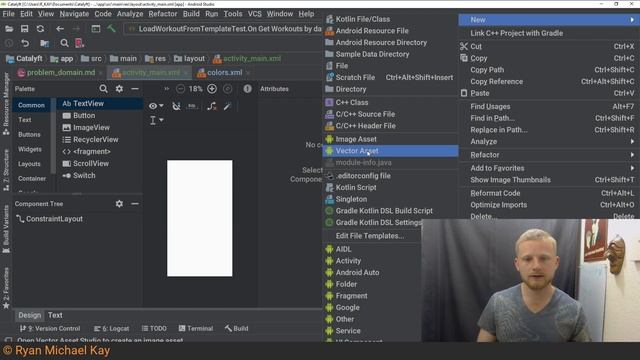Choose Kotlin File/Class
Viewport: 640px width, 360px height.
tap(391, 19)
